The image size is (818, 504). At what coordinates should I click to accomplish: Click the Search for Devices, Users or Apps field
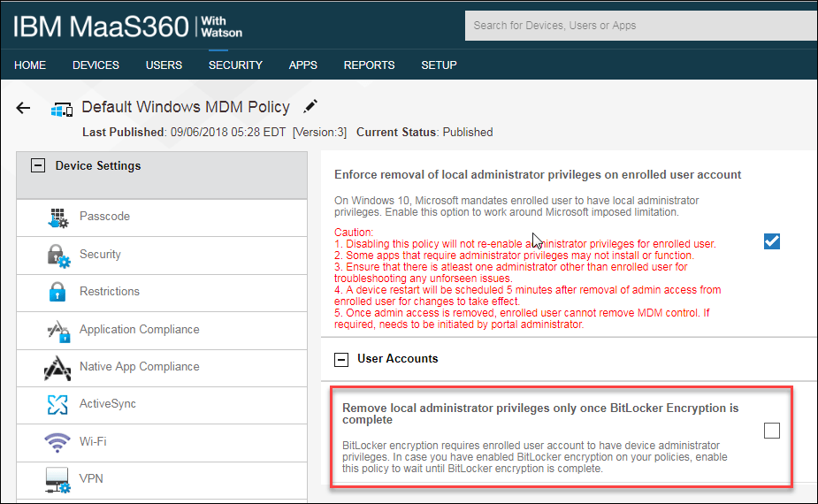[x=641, y=26]
